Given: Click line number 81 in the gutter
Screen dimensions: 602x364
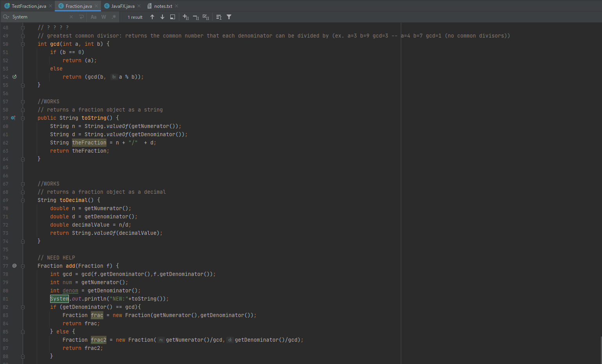Looking at the screenshot, I should (x=5, y=299).
